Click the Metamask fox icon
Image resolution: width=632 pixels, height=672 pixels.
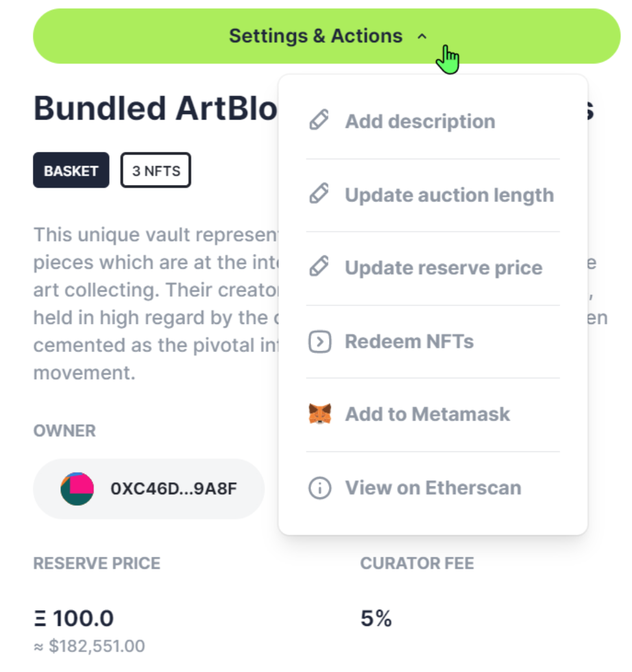point(320,414)
